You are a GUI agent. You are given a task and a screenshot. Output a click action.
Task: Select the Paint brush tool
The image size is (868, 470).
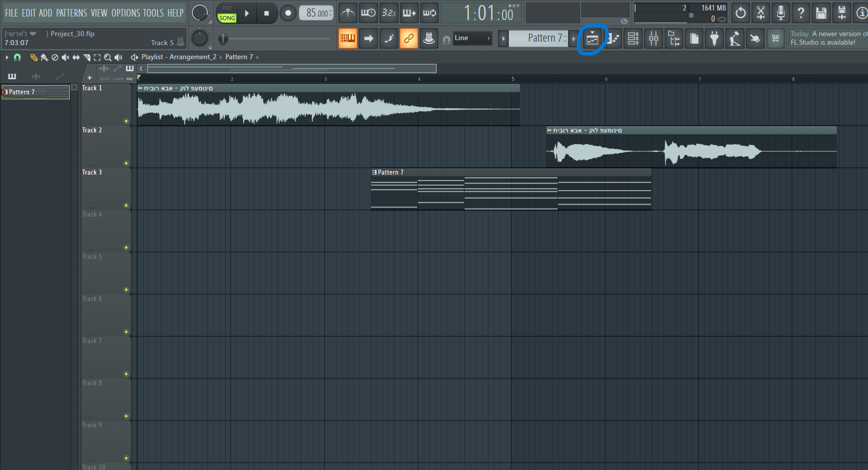(44, 57)
